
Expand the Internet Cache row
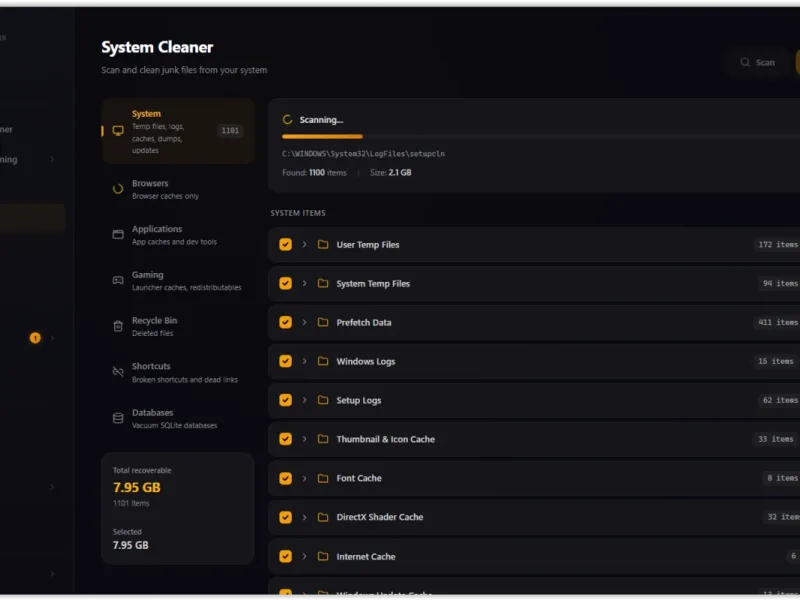(305, 556)
